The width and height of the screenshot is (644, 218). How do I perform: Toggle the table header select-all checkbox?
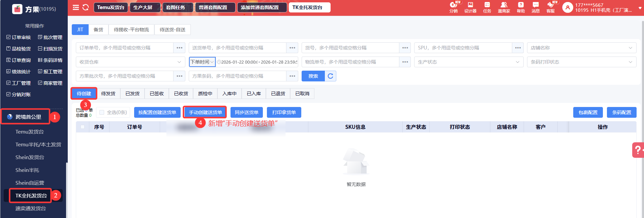(83, 127)
